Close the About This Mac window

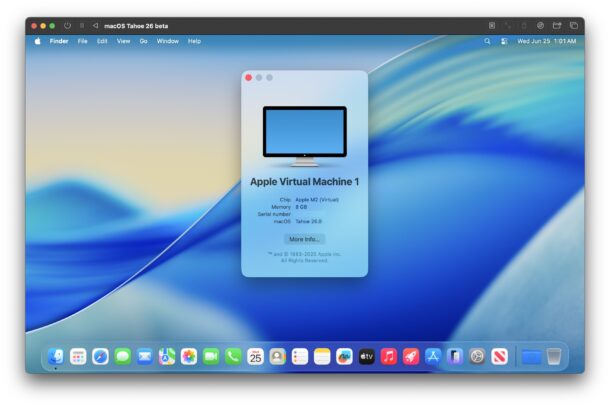tap(247, 77)
